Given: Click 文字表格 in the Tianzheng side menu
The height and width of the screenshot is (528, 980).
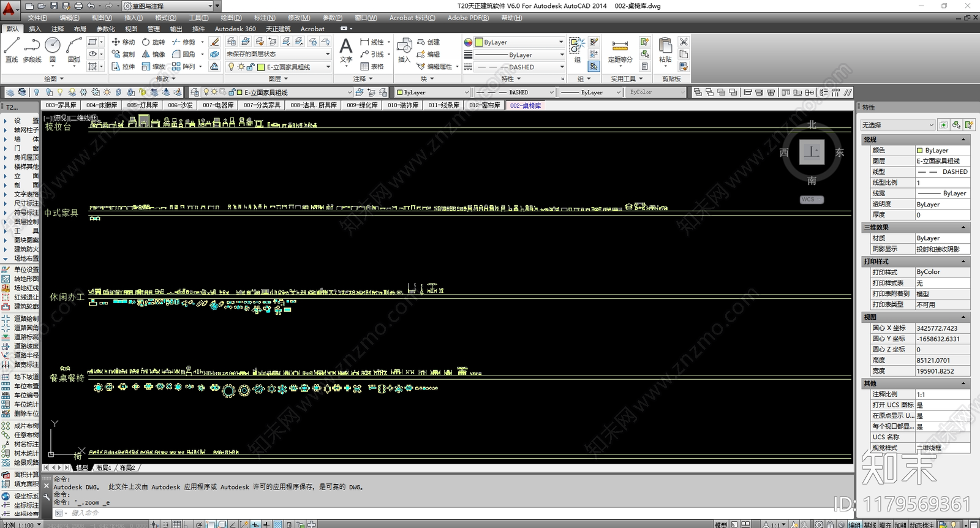Looking at the screenshot, I should coord(26,194).
